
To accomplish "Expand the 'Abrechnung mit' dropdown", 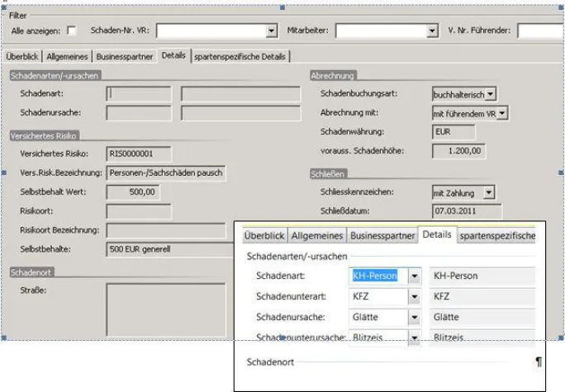I will click(x=502, y=112).
